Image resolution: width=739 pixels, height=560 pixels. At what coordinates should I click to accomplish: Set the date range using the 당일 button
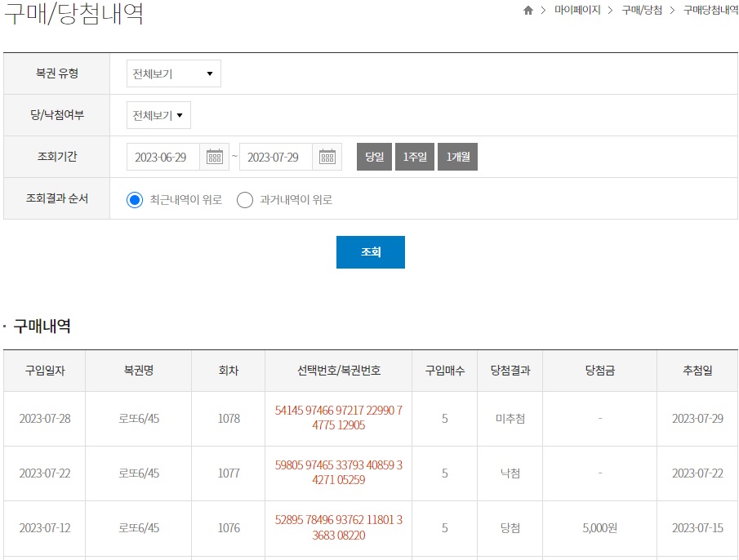(373, 156)
